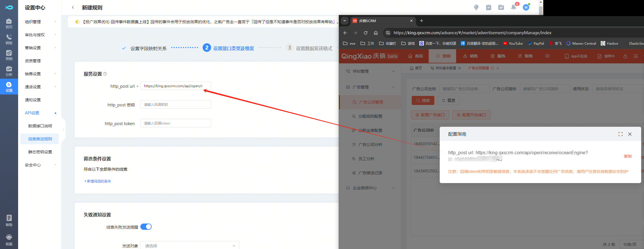The width and height of the screenshot is (644, 249).
Task: Toggle the 线索失败发送提醒 switch
Action: click(146, 227)
